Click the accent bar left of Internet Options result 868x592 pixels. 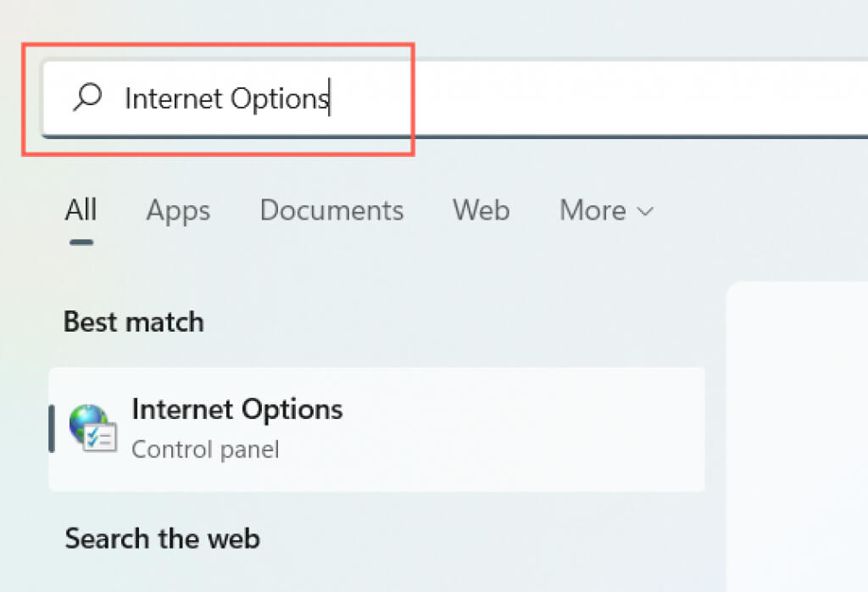[x=52, y=428]
